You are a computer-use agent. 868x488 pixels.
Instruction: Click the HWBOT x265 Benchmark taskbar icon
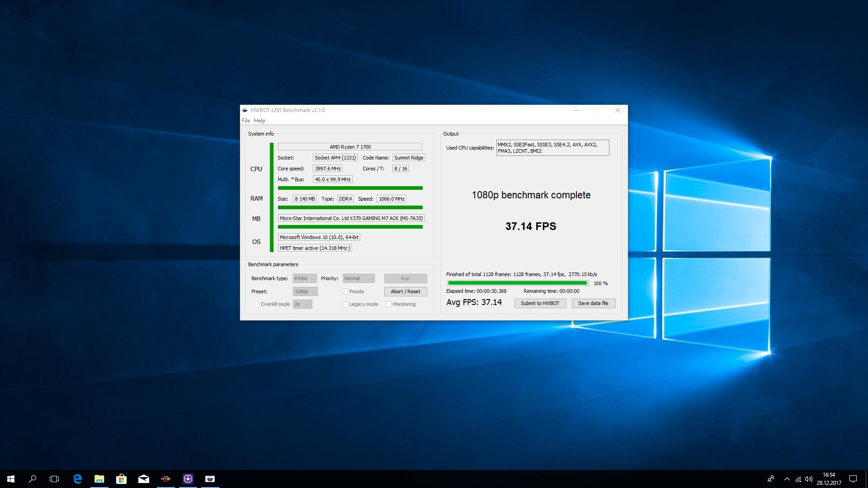tap(210, 479)
